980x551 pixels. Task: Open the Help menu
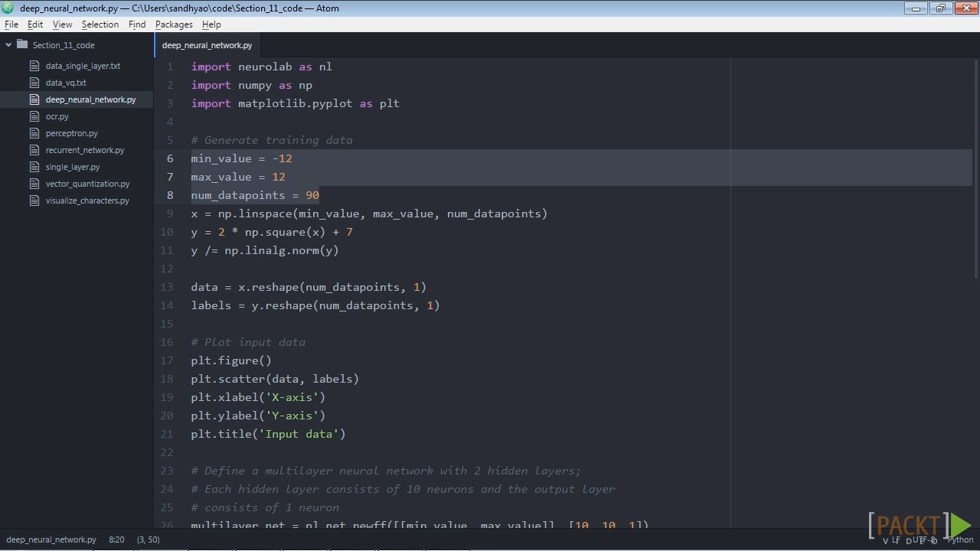(211, 24)
